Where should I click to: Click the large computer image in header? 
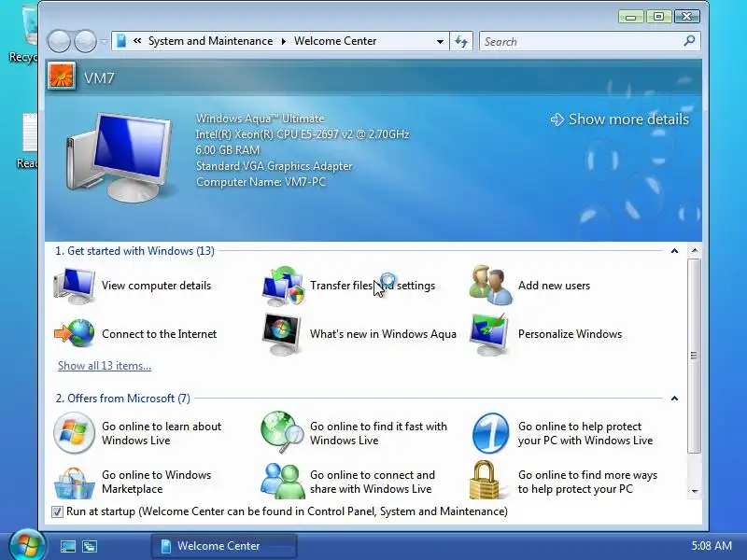point(120,157)
